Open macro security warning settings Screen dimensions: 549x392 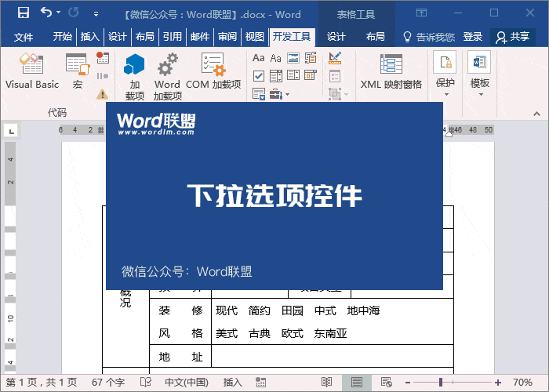point(102,94)
